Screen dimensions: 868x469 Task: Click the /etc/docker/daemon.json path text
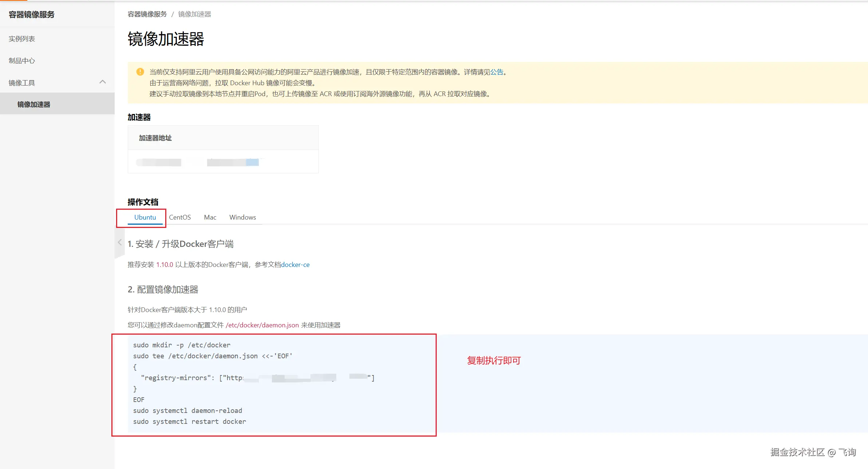tap(262, 325)
